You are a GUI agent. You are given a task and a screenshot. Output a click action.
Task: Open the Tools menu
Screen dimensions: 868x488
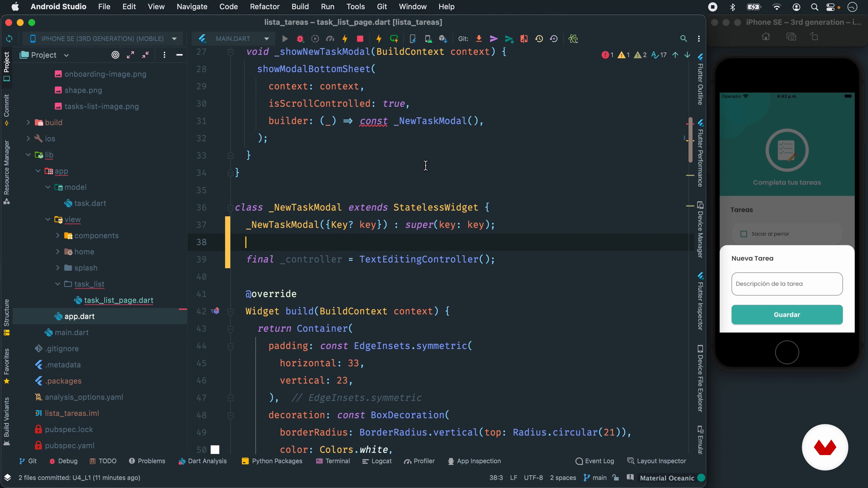(x=356, y=7)
